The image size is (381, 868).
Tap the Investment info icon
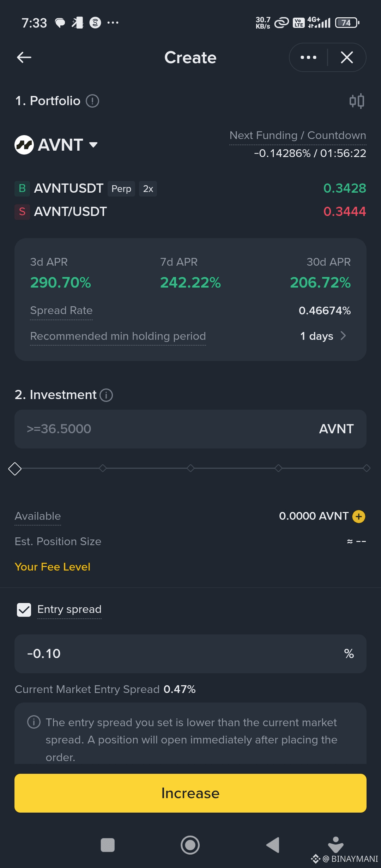[x=106, y=395]
